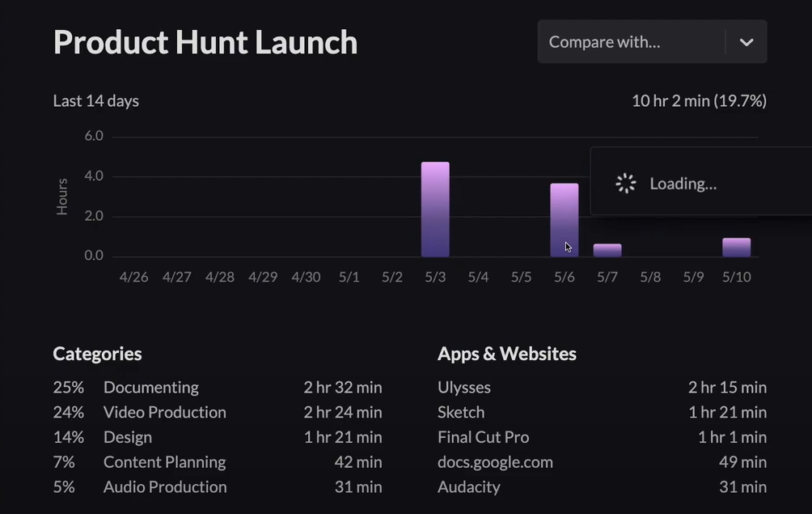Click the chevron arrow beside Compare with
The height and width of the screenshot is (514, 812).
746,42
